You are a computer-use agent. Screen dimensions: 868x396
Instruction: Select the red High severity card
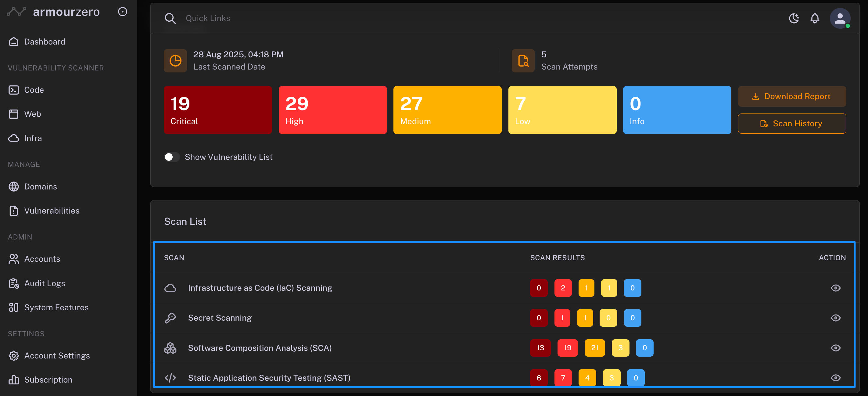pyautogui.click(x=332, y=110)
